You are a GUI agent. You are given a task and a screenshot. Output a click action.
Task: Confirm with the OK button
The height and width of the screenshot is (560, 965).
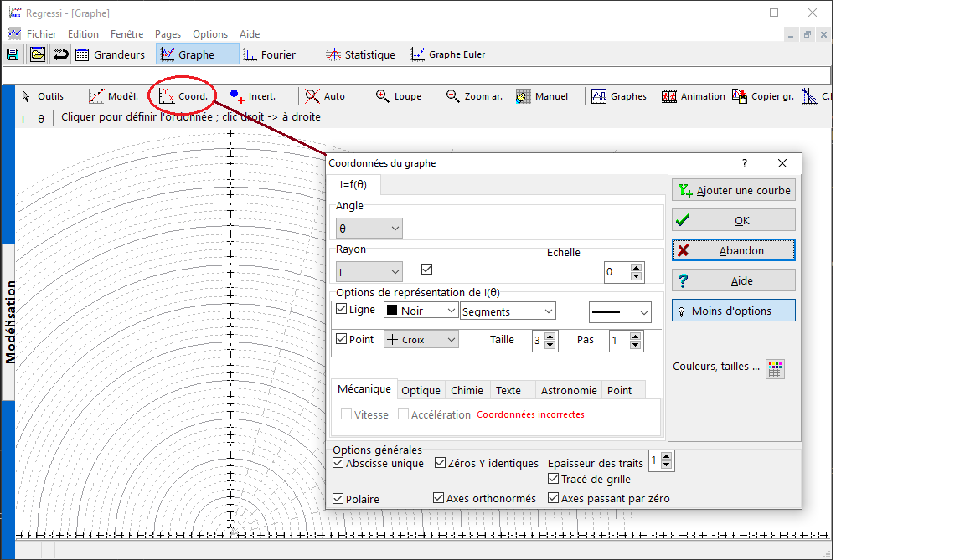tap(734, 221)
